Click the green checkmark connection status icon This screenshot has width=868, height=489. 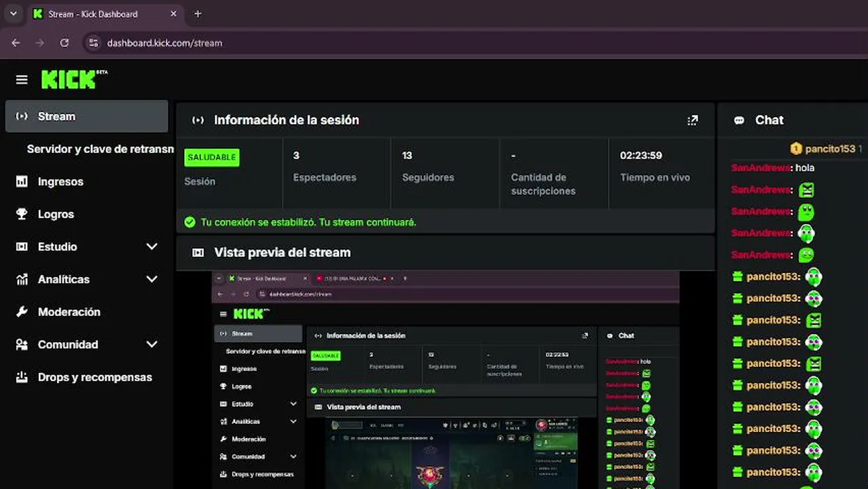tap(189, 222)
